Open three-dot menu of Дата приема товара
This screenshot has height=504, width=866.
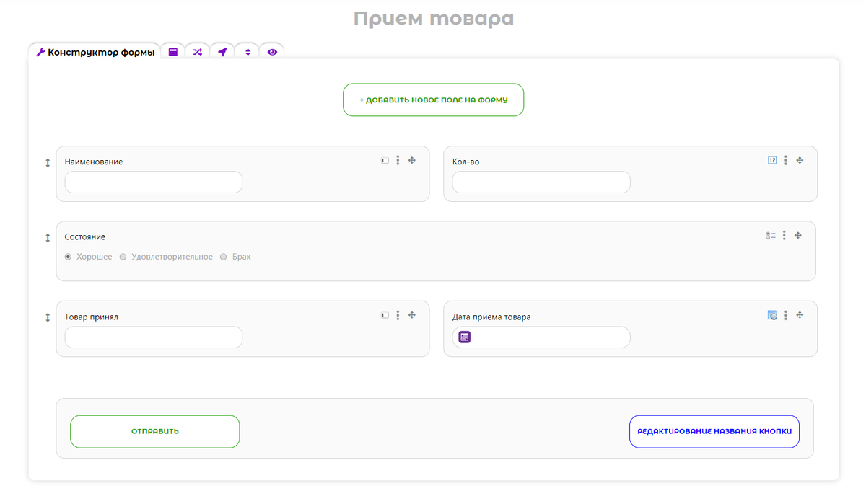click(x=786, y=315)
